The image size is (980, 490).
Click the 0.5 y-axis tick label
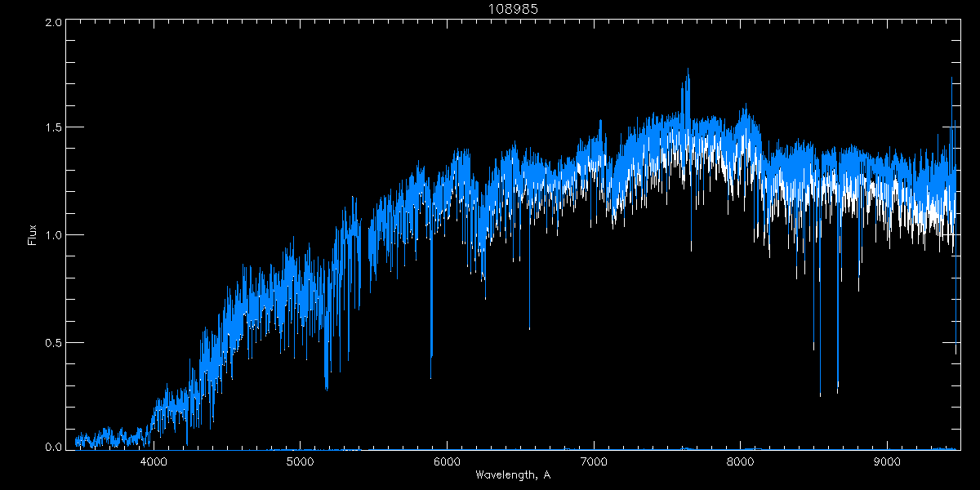coord(54,342)
